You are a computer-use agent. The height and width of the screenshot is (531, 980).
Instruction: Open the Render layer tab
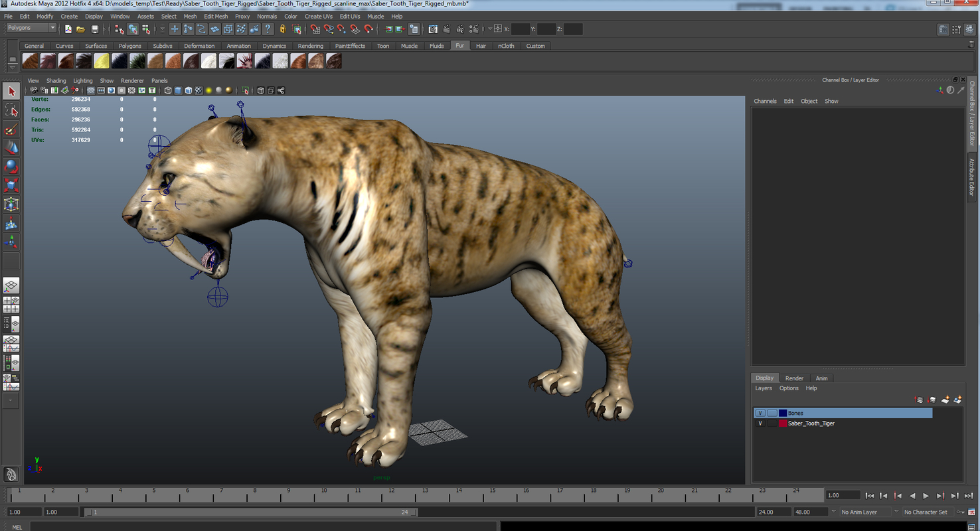pos(794,378)
